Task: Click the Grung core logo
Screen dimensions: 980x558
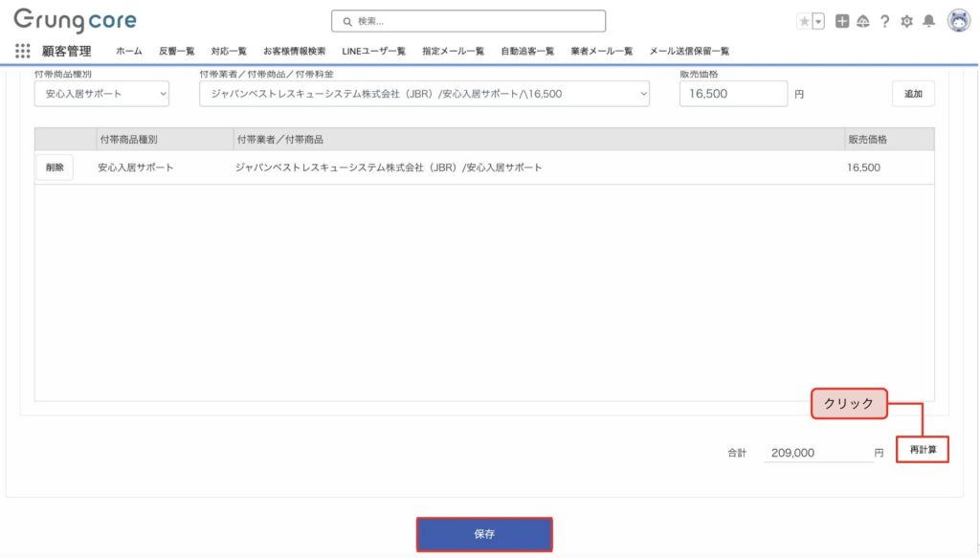Action: 75,20
